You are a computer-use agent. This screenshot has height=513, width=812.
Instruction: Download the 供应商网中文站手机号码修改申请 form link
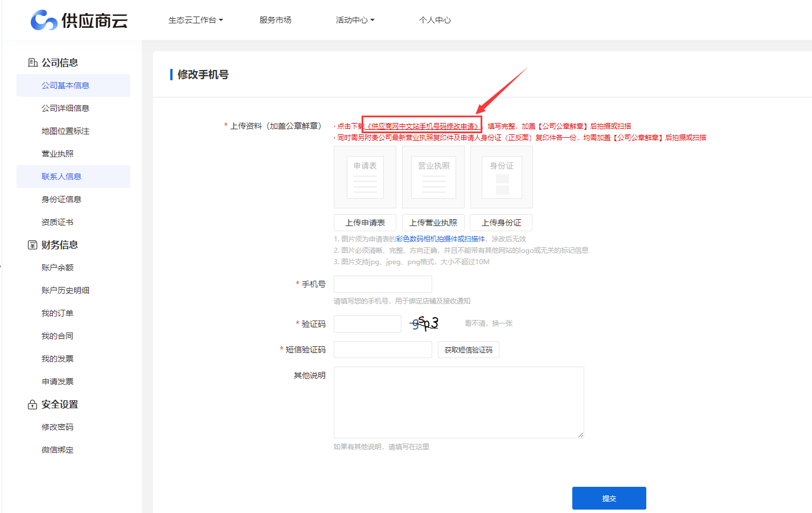pos(422,126)
